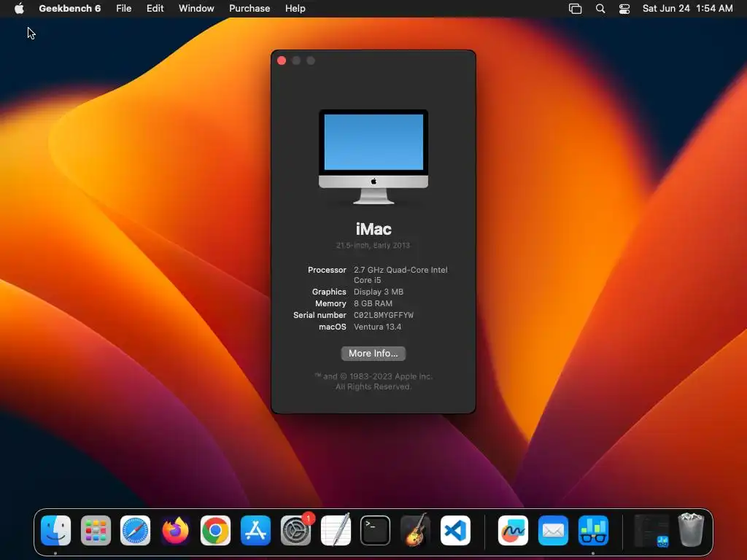747x560 pixels.
Task: Click the date and time in menu bar
Action: [687, 8]
